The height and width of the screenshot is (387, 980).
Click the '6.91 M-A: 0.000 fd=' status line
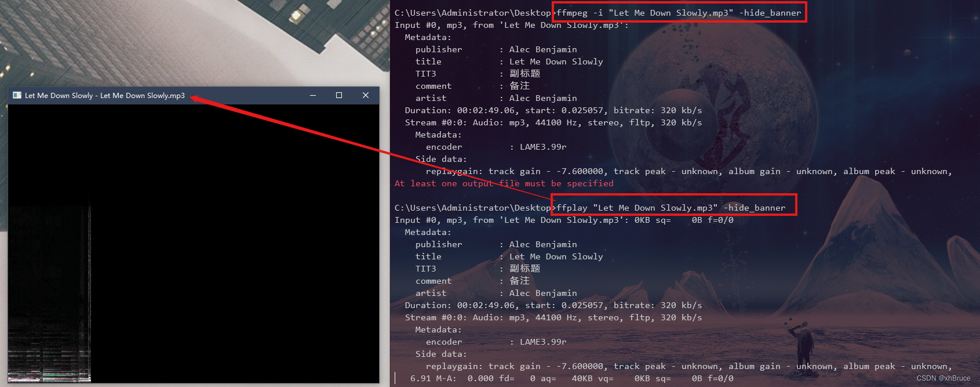(x=571, y=378)
